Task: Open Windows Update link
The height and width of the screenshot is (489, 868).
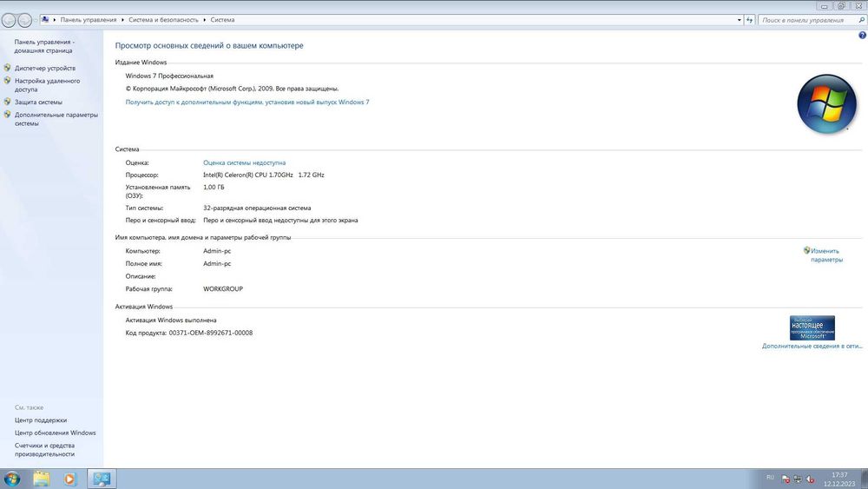Action: click(x=55, y=433)
